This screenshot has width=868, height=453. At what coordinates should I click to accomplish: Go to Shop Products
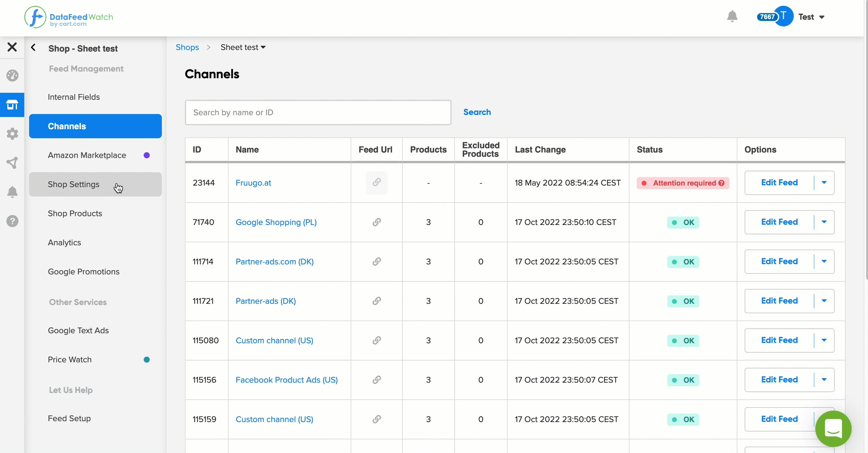(x=95, y=213)
